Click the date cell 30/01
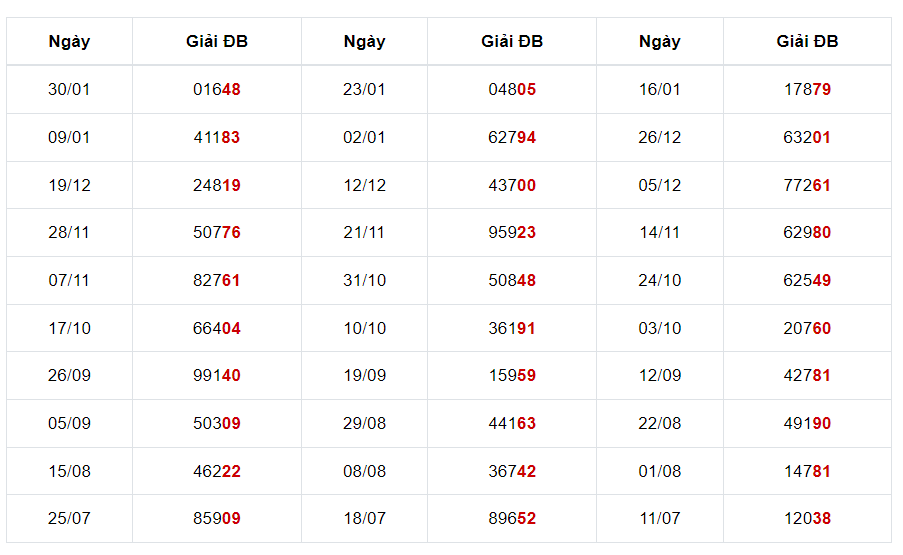 (x=69, y=89)
